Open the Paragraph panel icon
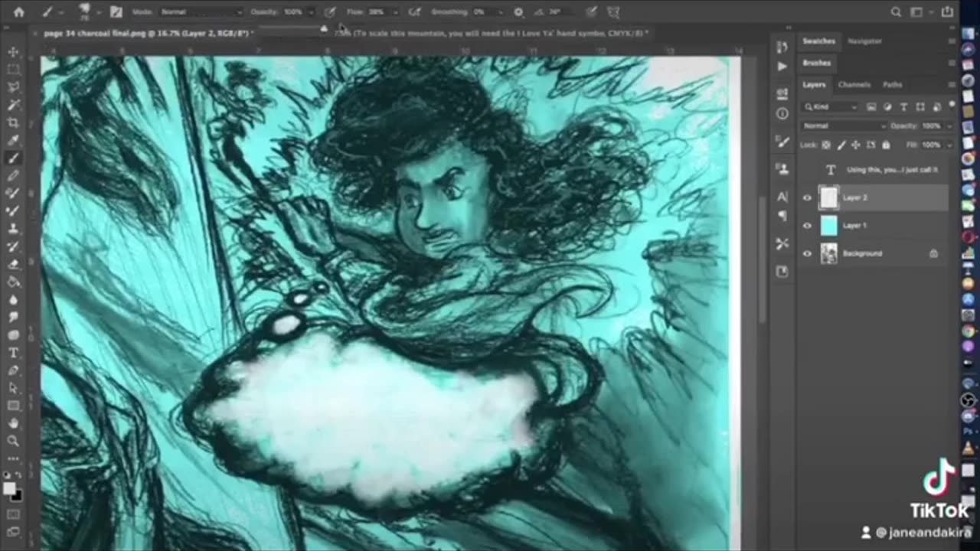The width and height of the screenshot is (980, 551). [x=782, y=216]
